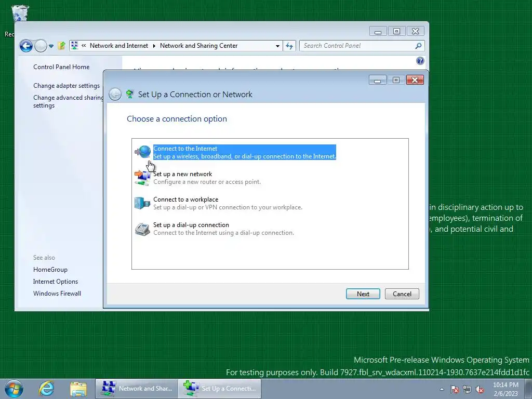Maximize the Set Up a Connection wizard

tap(396, 80)
